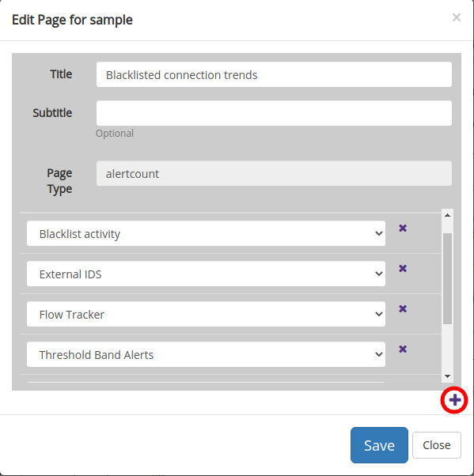
Task: Remove the External IDS row
Action: (x=403, y=268)
